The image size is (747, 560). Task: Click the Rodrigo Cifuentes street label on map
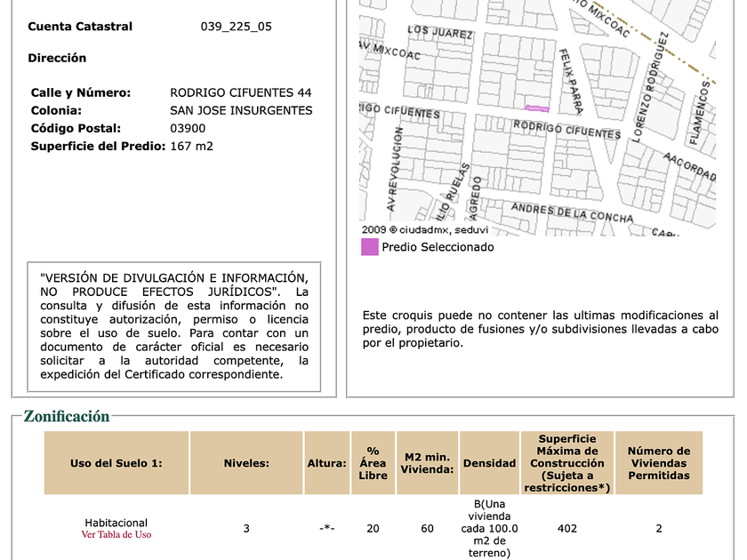click(x=567, y=130)
